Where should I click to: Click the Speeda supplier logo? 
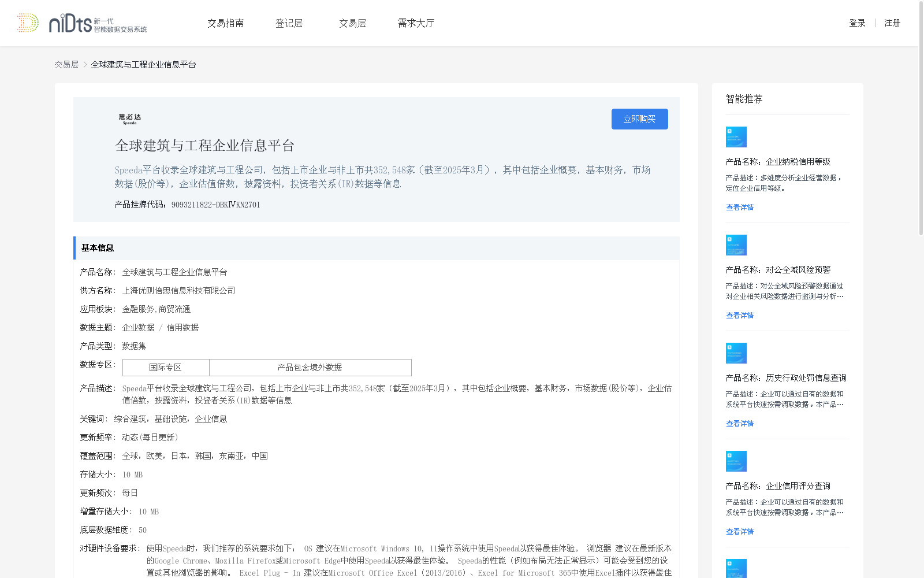pos(130,119)
